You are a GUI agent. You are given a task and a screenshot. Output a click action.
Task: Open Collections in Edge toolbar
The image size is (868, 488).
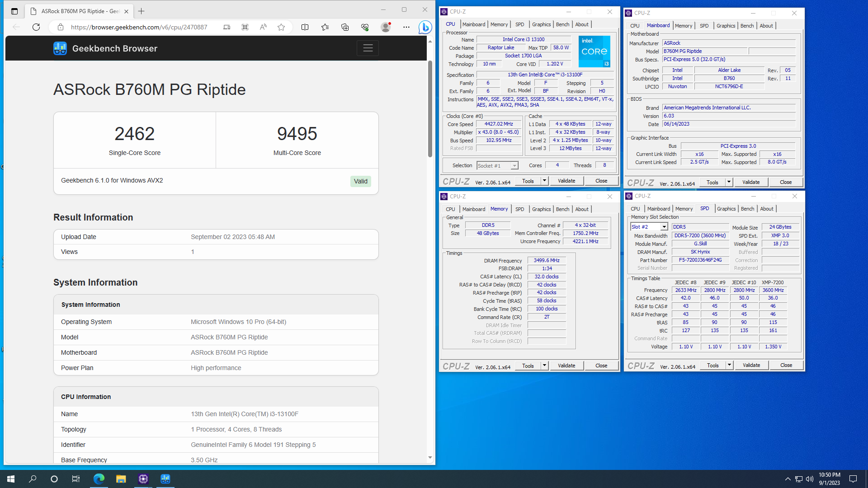[345, 27]
